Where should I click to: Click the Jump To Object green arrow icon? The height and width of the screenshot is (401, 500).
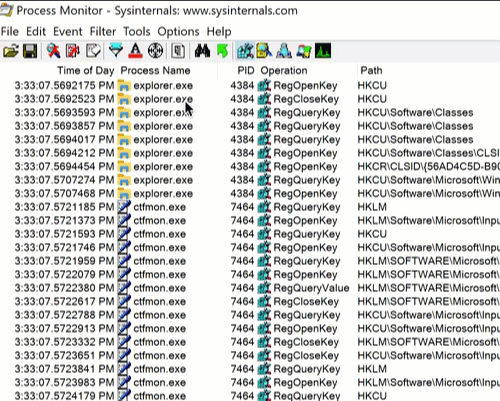pos(222,51)
